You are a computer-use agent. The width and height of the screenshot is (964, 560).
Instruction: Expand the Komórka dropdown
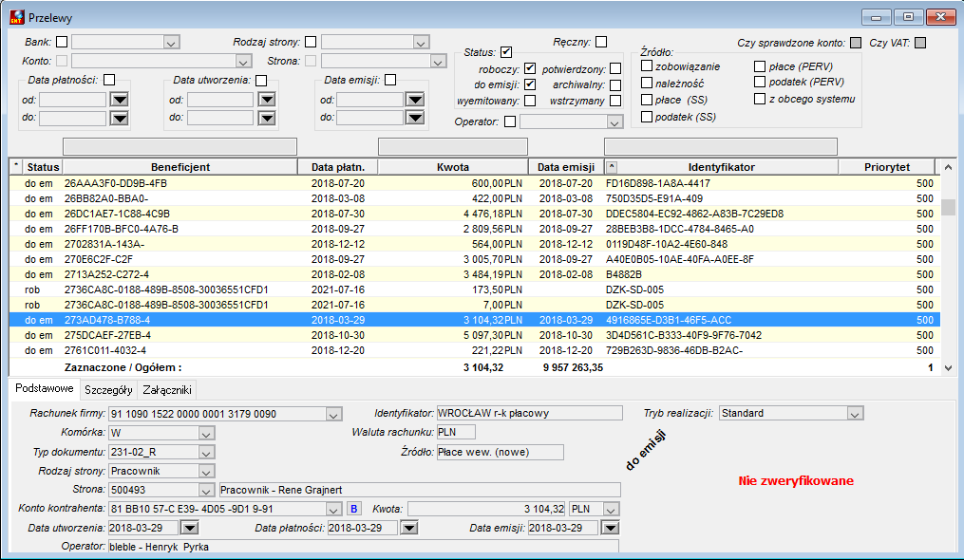coord(207,434)
